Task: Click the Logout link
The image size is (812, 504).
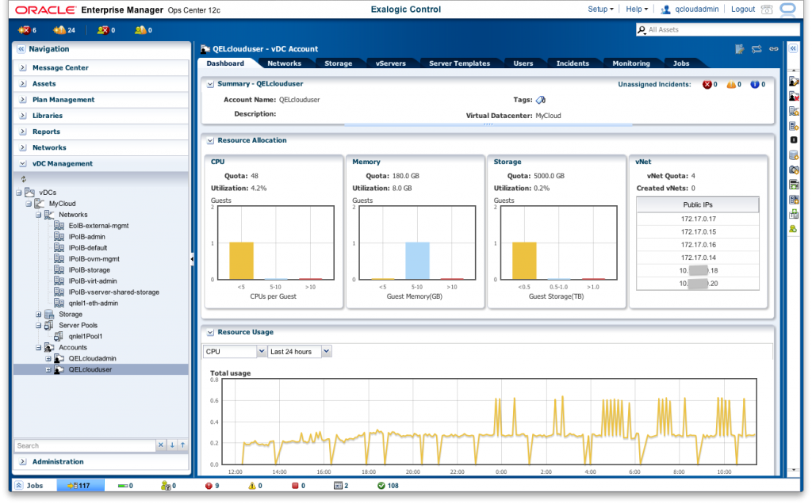Action: (742, 10)
